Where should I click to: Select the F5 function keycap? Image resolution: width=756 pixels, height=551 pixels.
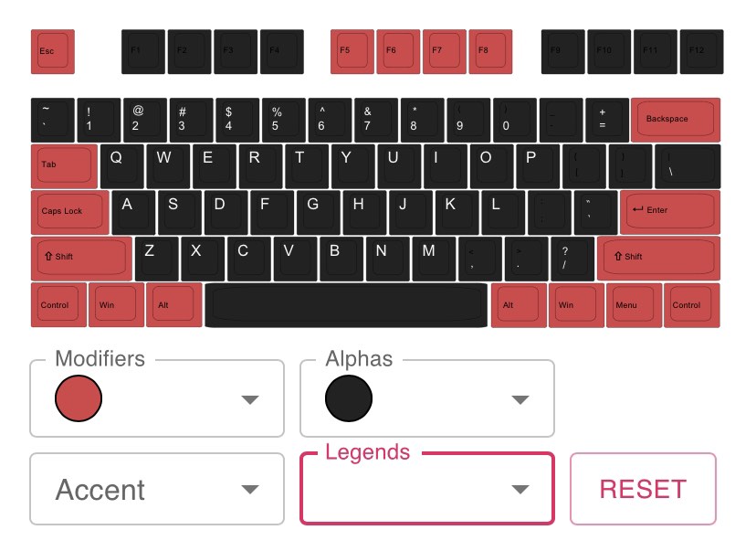(x=351, y=51)
